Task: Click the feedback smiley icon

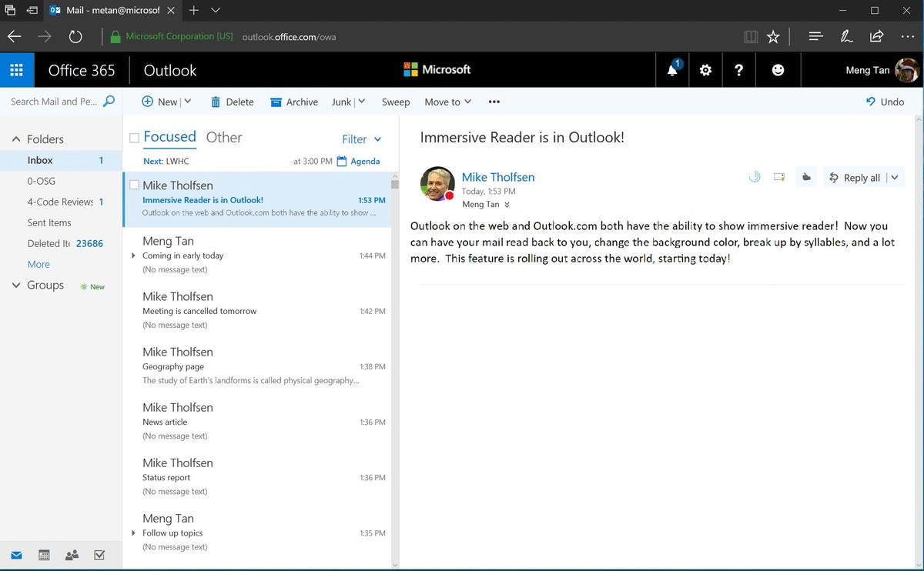Action: point(778,69)
